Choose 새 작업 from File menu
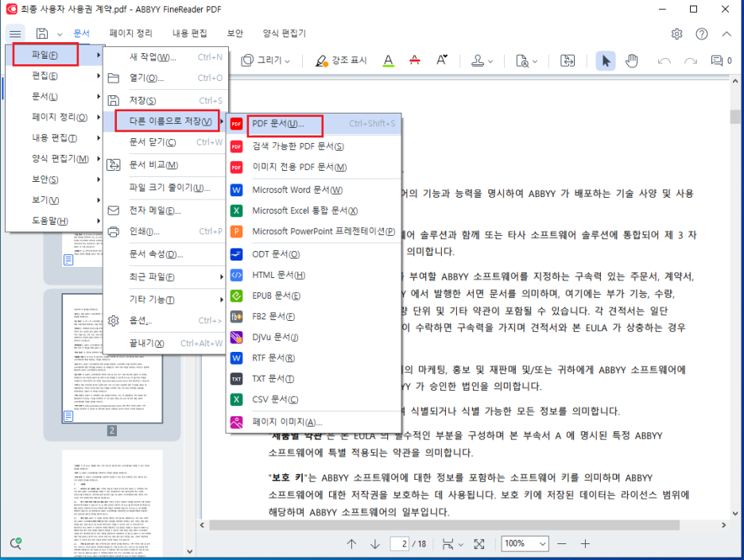 click(x=165, y=57)
